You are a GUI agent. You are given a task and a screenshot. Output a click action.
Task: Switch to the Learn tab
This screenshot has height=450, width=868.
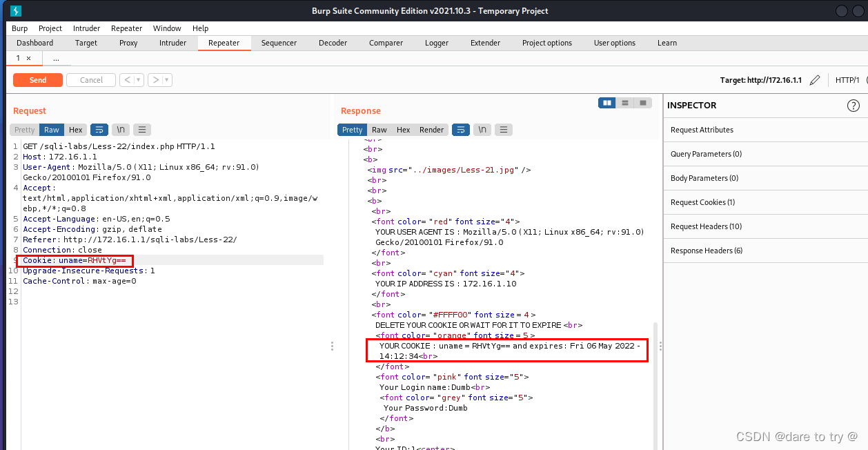667,43
